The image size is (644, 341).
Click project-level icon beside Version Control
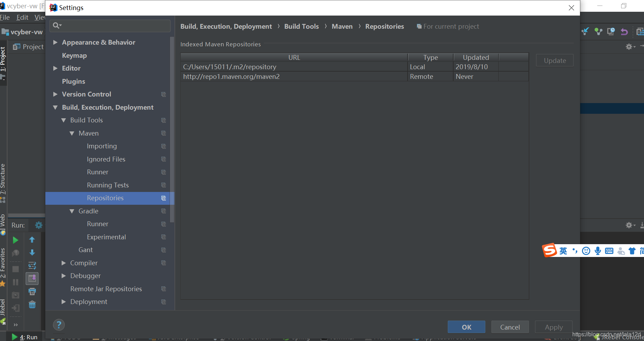[163, 94]
